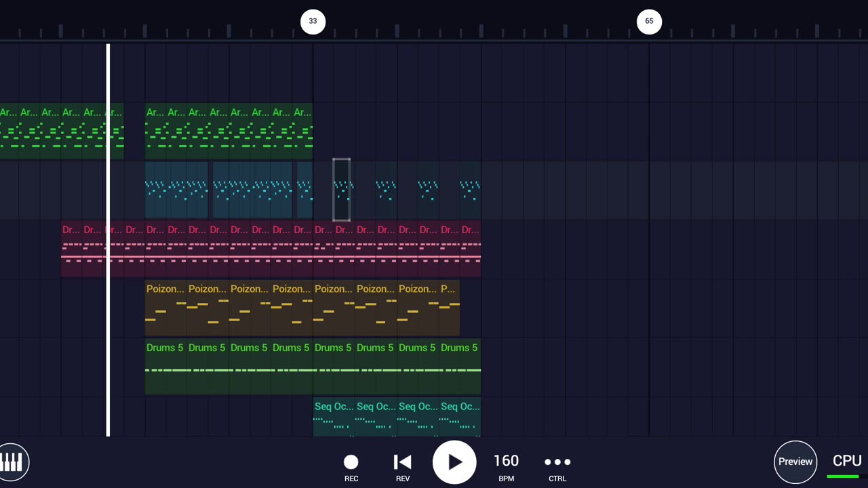Image resolution: width=868 pixels, height=488 pixels.
Task: Start playback with the Play button
Action: (454, 462)
